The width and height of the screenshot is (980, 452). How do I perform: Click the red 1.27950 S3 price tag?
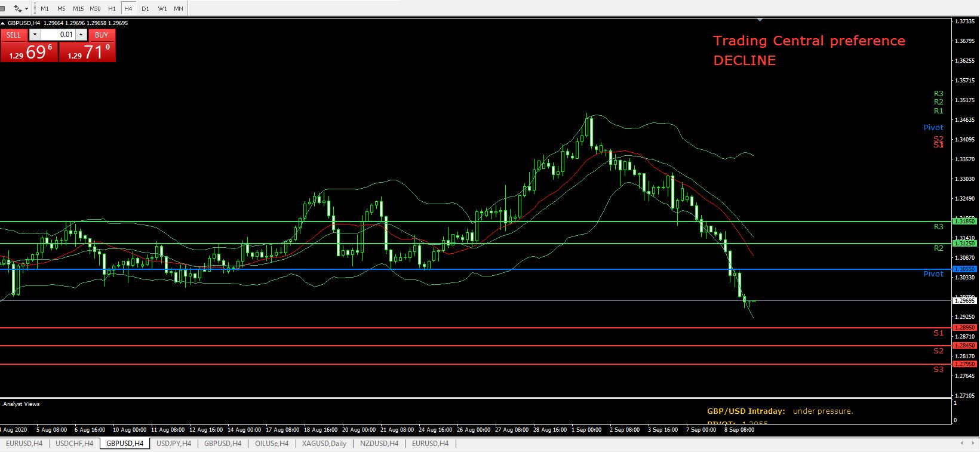click(965, 364)
